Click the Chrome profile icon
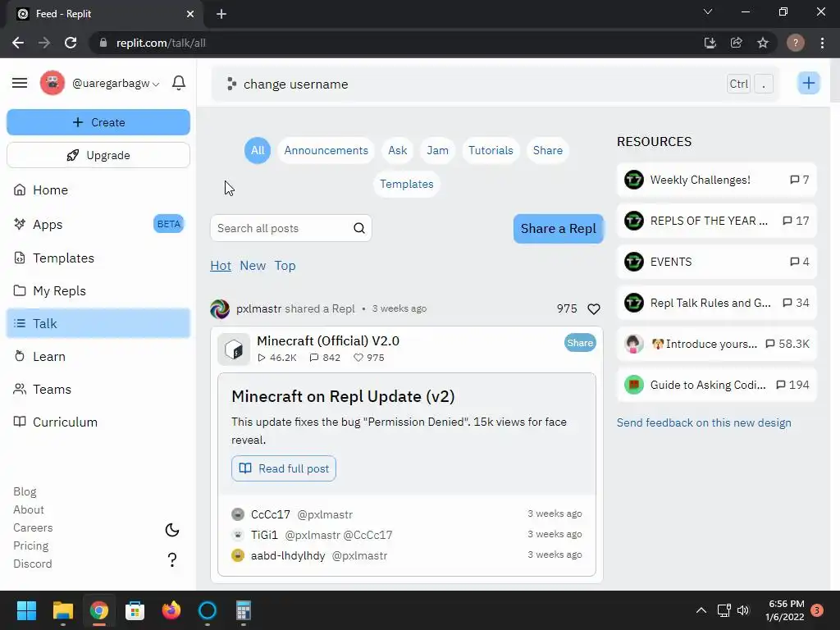 (x=796, y=43)
